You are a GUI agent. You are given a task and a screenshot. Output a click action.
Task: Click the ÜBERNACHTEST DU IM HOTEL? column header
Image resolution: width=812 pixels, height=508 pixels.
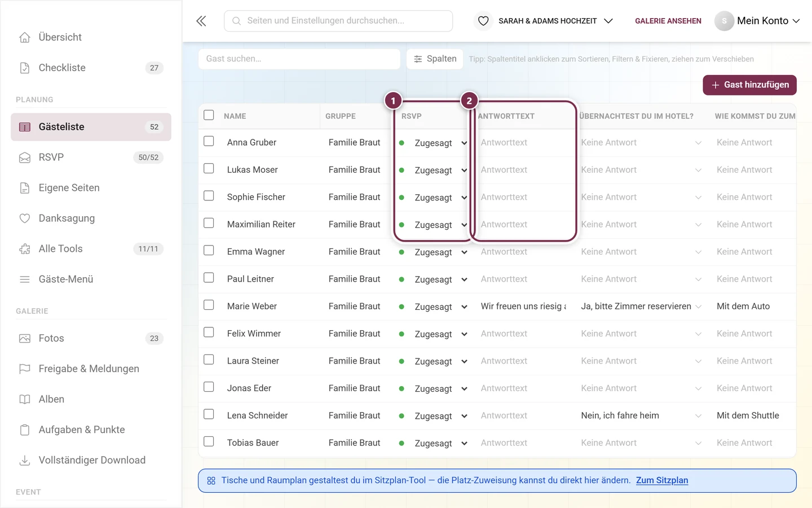637,116
